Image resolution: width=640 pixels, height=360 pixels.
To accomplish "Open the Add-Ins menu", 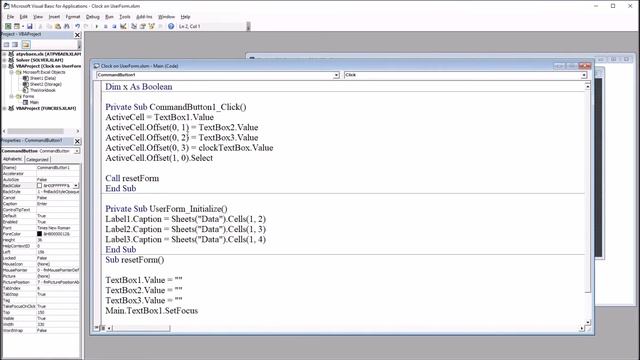I will (x=144, y=17).
